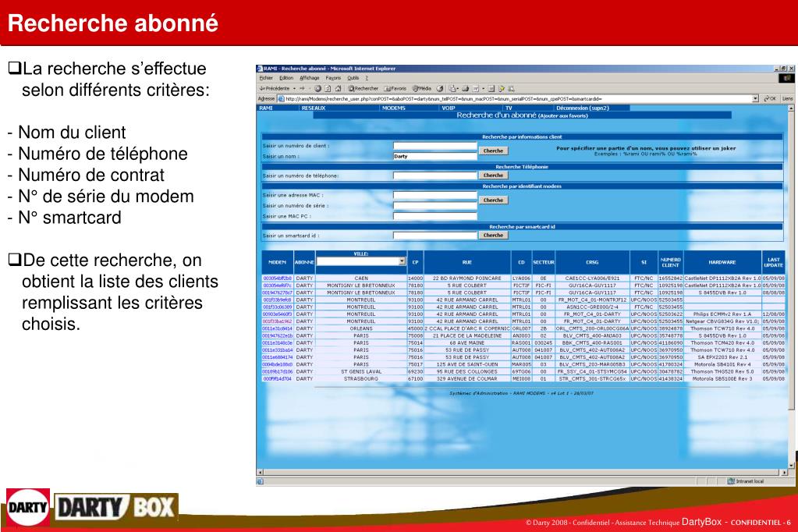Open the Affichage menu

tap(310, 78)
